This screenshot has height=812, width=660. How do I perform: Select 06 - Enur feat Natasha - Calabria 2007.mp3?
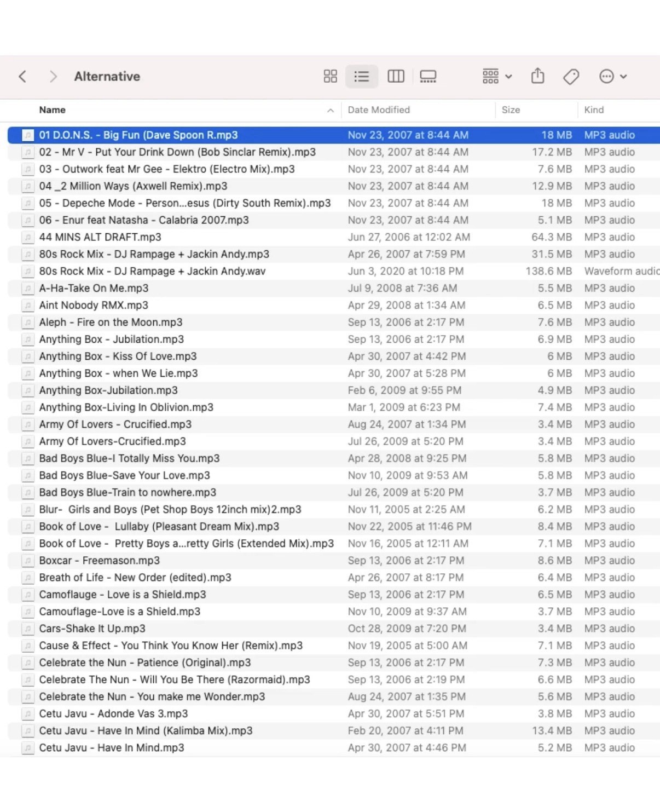pyautogui.click(x=144, y=220)
